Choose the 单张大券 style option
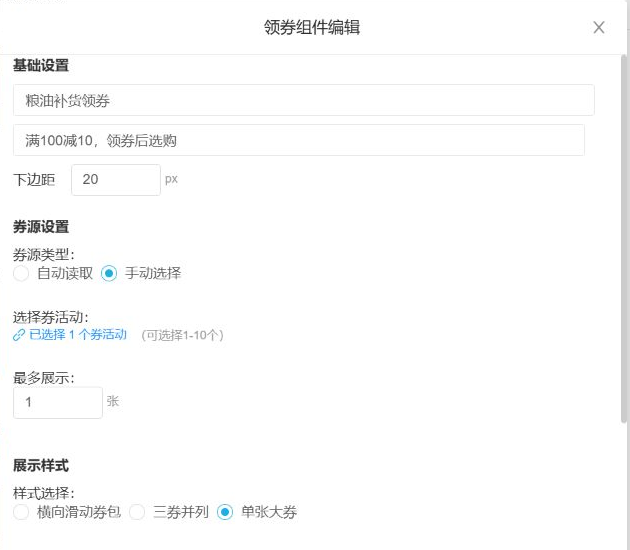The width and height of the screenshot is (630, 550). pos(225,512)
